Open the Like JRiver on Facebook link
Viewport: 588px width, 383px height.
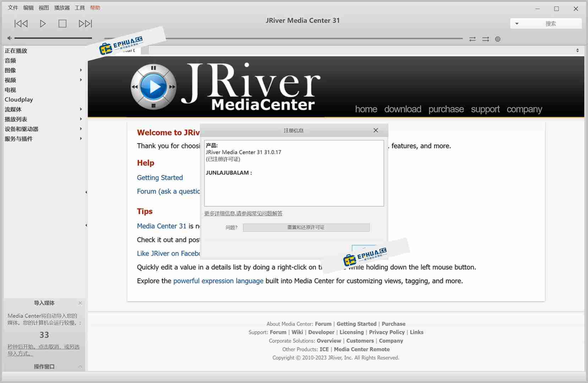click(169, 253)
